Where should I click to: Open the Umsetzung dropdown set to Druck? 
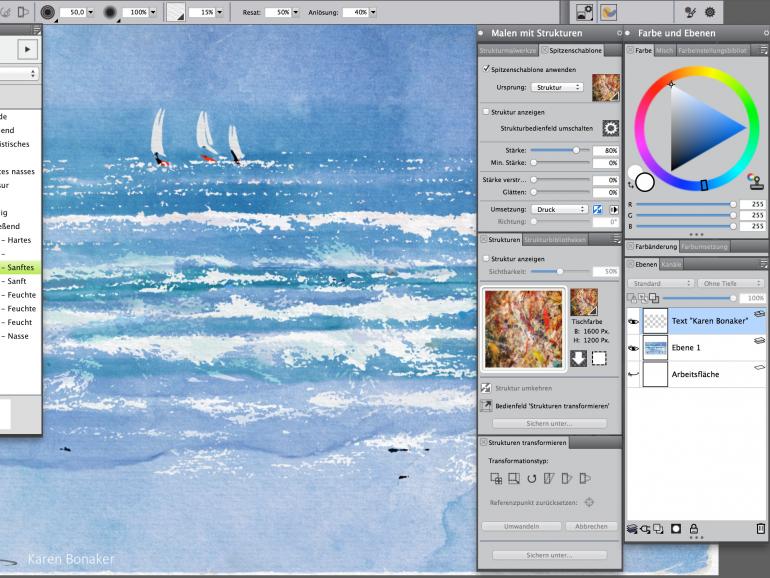(560, 209)
